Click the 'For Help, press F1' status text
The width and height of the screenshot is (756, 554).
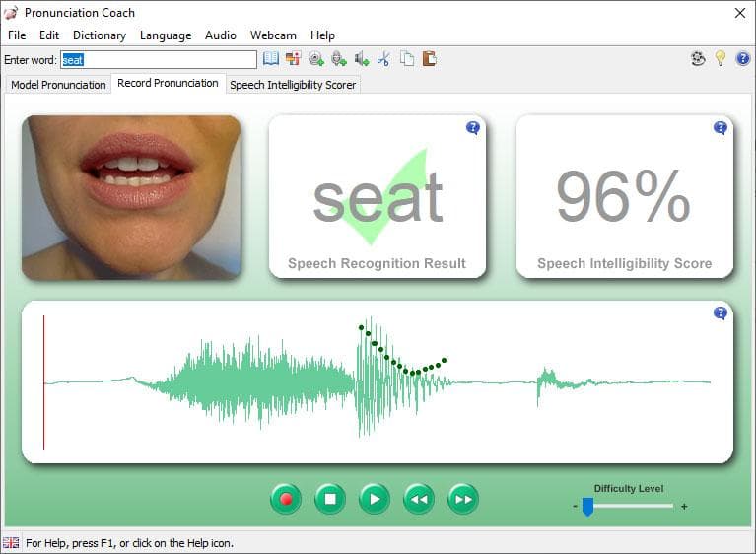pyautogui.click(x=129, y=543)
